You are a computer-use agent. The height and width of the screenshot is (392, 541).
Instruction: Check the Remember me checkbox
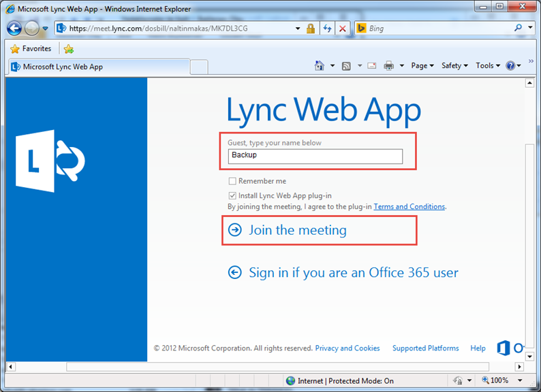(232, 181)
